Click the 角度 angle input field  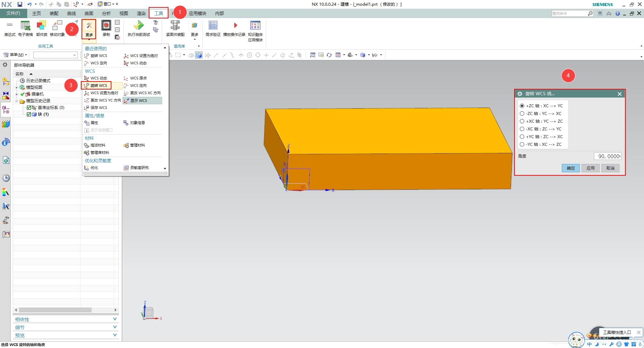[x=608, y=156]
